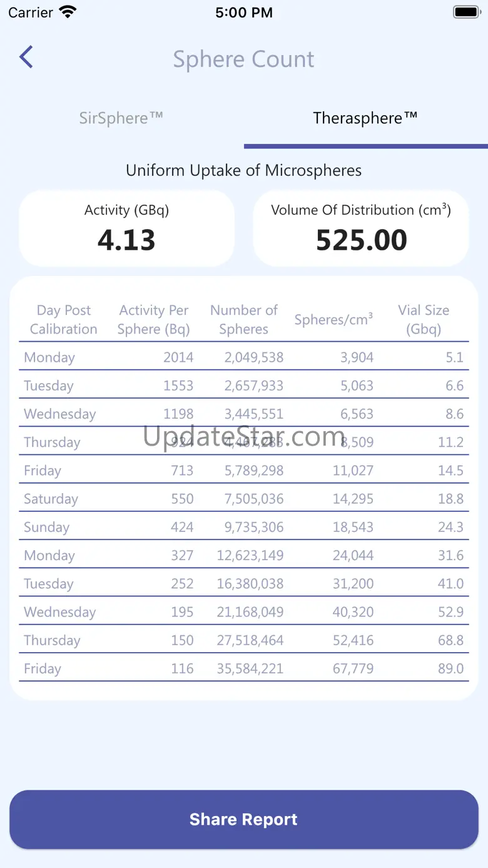Tap the Sphere Count page title
488x868 pixels.
(x=244, y=59)
